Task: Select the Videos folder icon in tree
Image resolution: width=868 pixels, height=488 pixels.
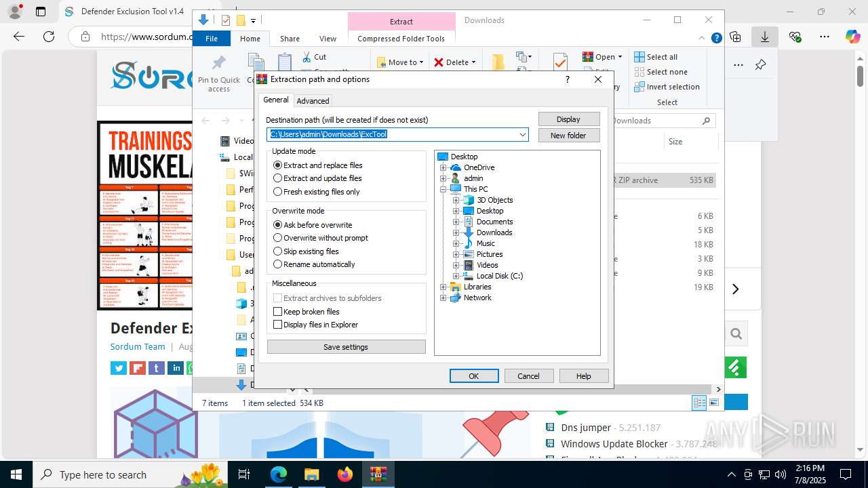Action: pyautogui.click(x=468, y=265)
